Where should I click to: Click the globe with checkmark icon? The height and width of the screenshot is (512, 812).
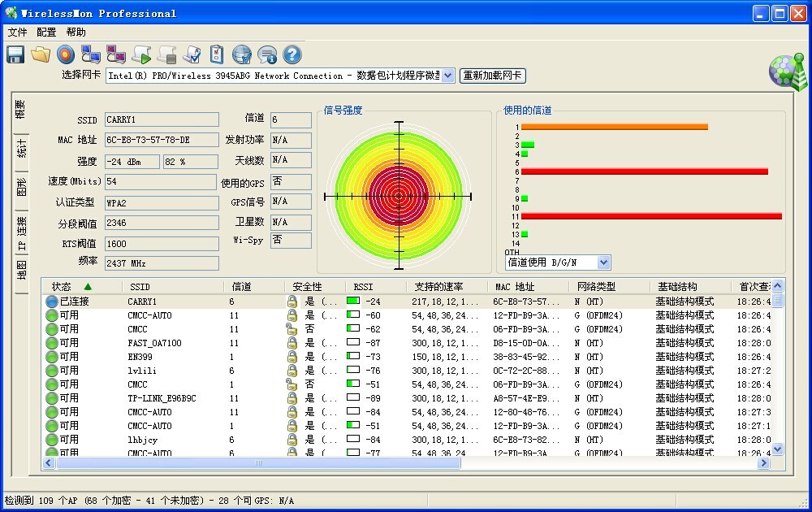(241, 54)
